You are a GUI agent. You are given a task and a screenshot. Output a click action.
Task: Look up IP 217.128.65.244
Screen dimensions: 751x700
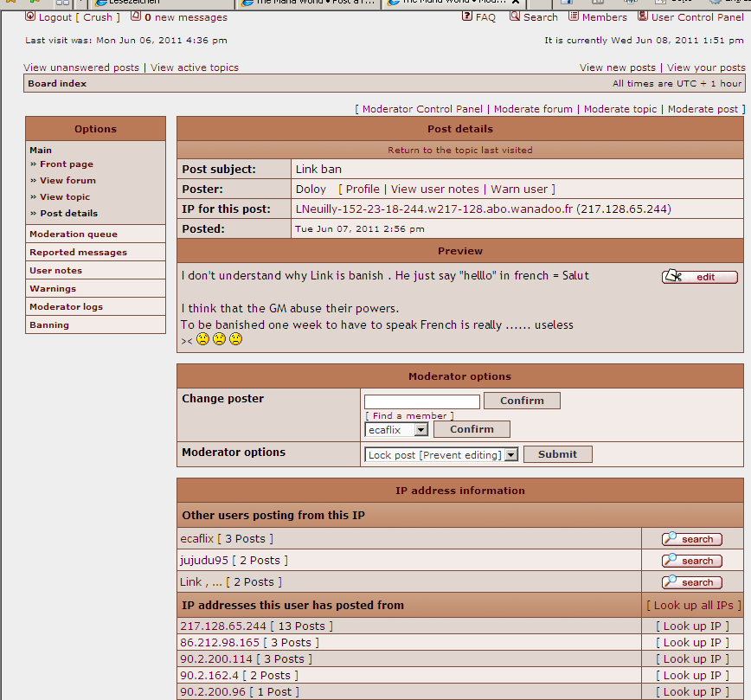[x=692, y=626]
